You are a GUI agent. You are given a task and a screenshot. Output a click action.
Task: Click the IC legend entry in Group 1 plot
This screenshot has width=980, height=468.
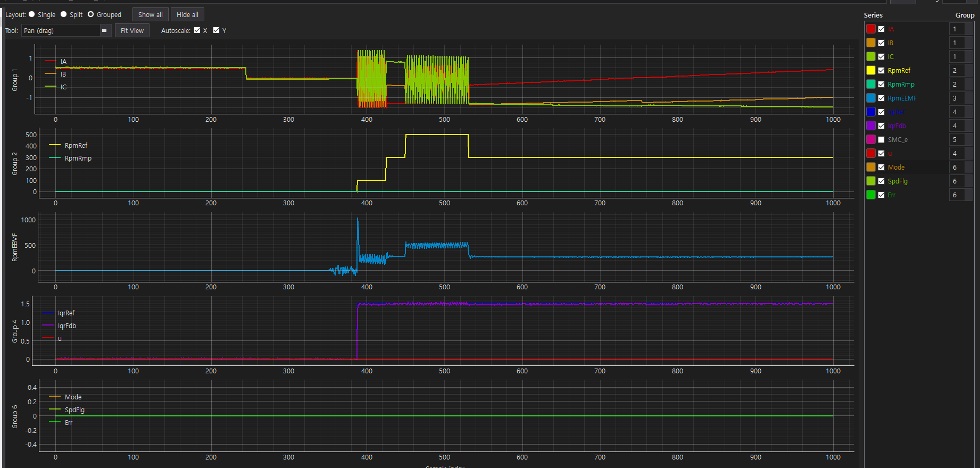[x=56, y=87]
